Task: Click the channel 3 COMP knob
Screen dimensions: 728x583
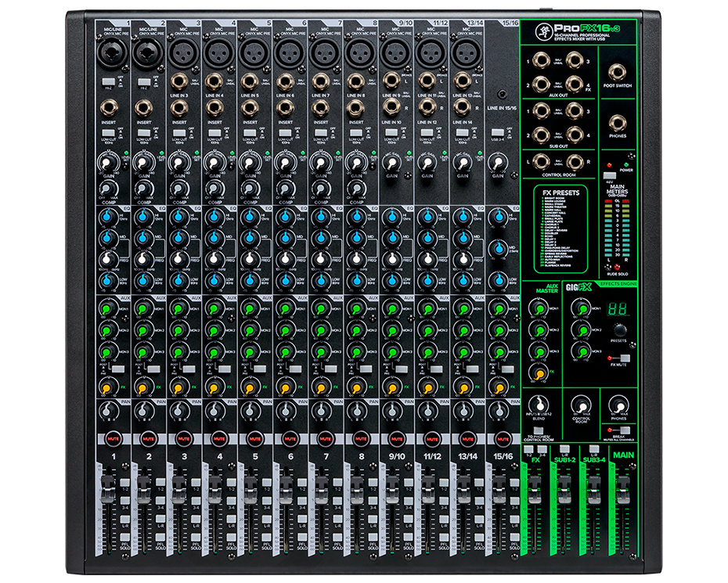Action: 178,188
